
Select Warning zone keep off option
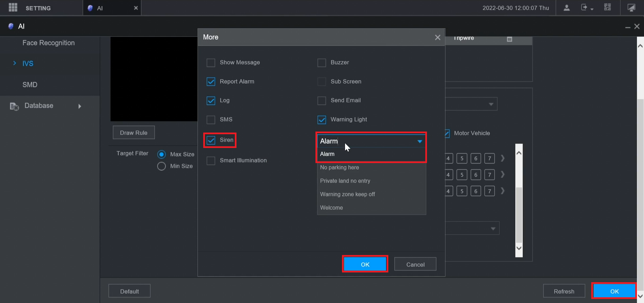point(372,194)
